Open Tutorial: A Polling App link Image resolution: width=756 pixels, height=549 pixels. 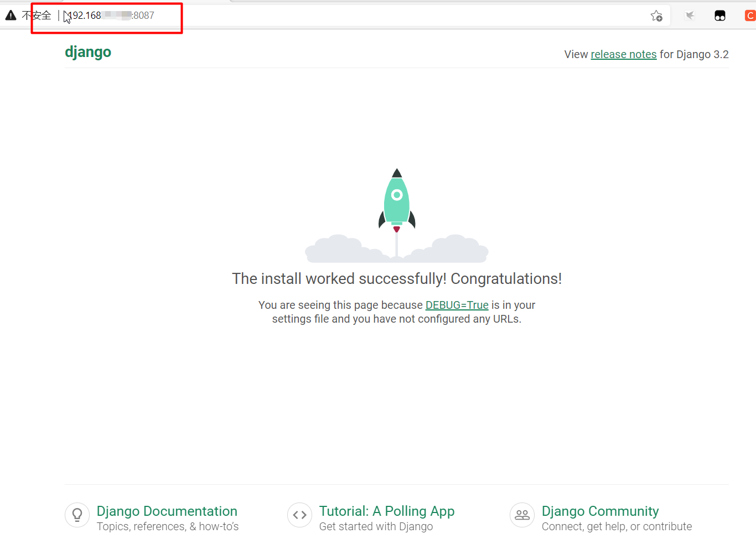[387, 511]
